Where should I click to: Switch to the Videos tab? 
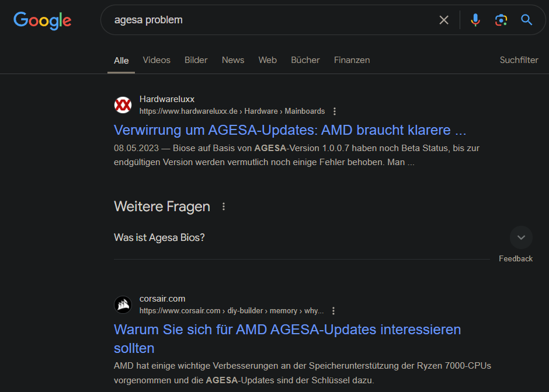tap(157, 60)
